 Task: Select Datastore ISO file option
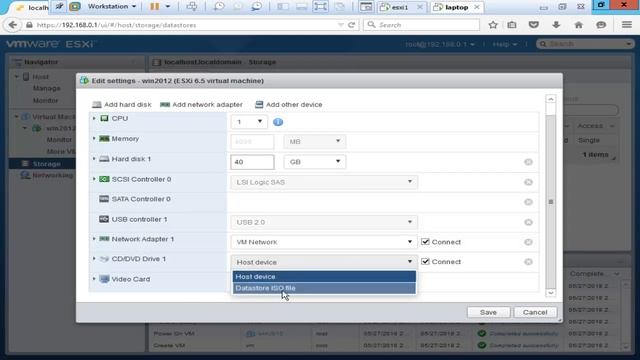point(324,288)
